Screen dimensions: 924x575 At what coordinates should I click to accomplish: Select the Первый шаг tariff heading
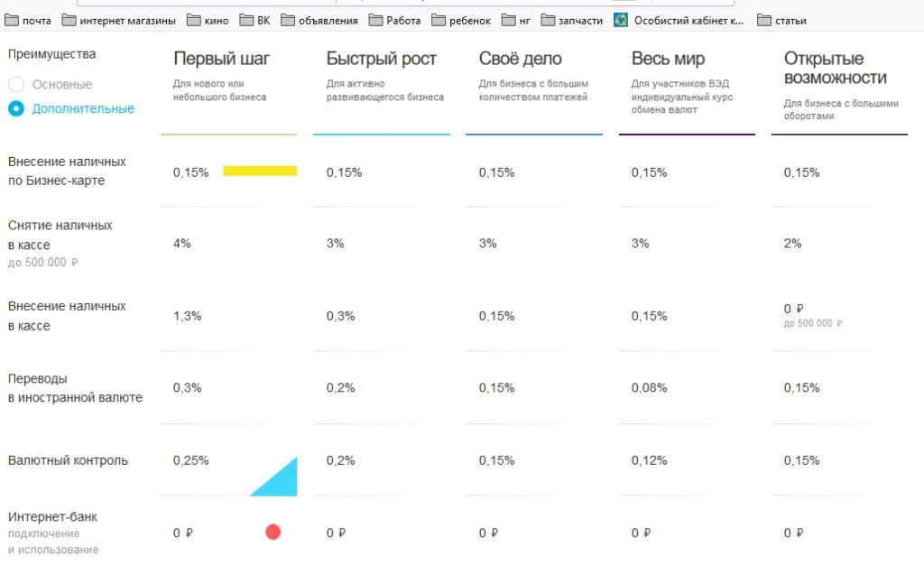[x=221, y=59]
